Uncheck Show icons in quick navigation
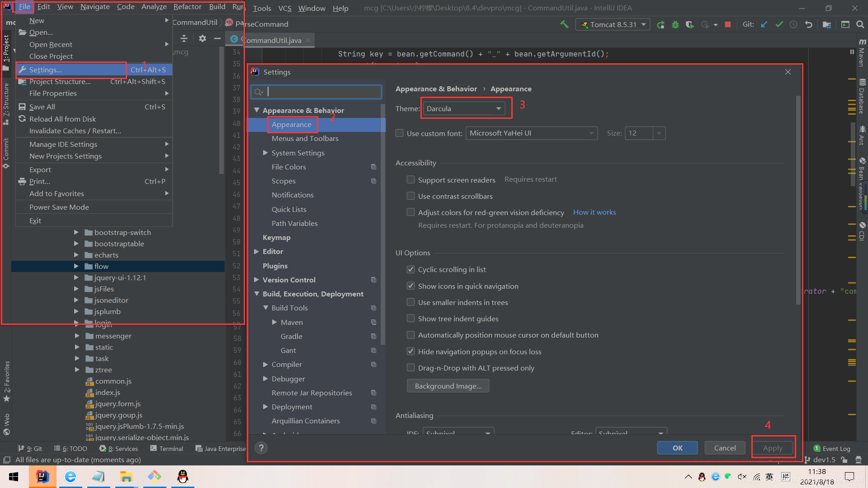This screenshot has height=488, width=868. pyautogui.click(x=410, y=286)
